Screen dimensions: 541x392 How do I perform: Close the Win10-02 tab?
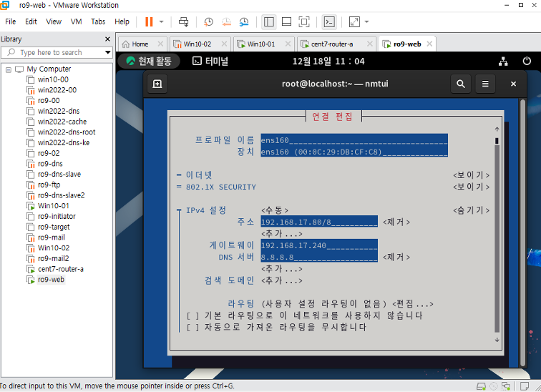[224, 44]
